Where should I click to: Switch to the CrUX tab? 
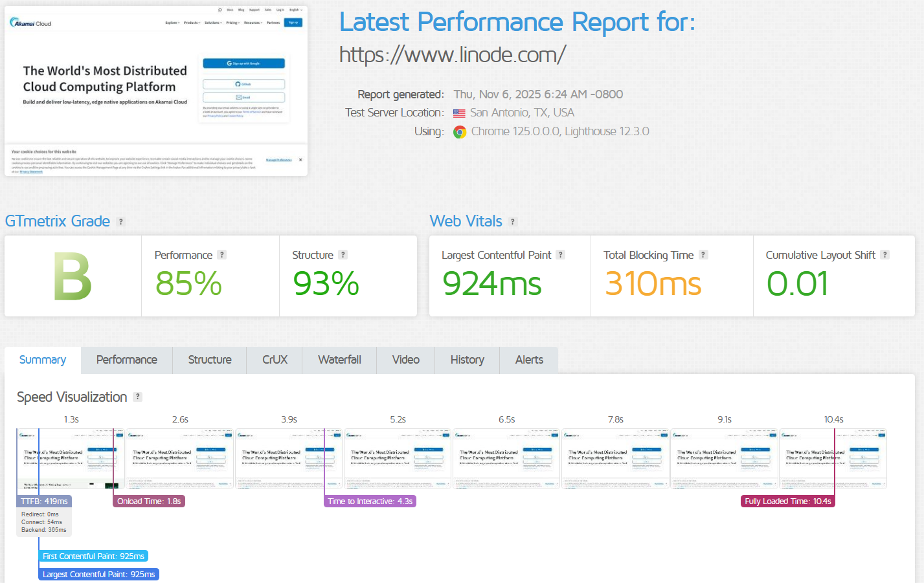[x=275, y=360]
